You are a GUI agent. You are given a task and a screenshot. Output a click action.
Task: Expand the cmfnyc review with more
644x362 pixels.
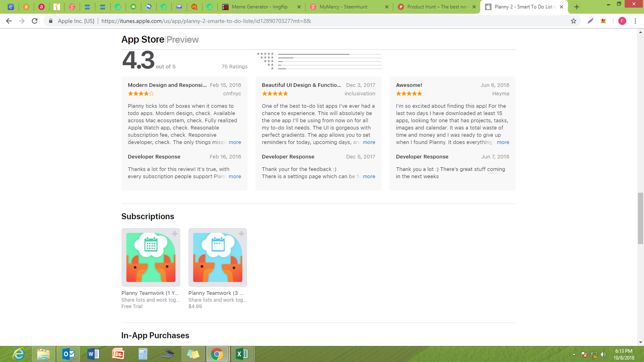point(235,142)
